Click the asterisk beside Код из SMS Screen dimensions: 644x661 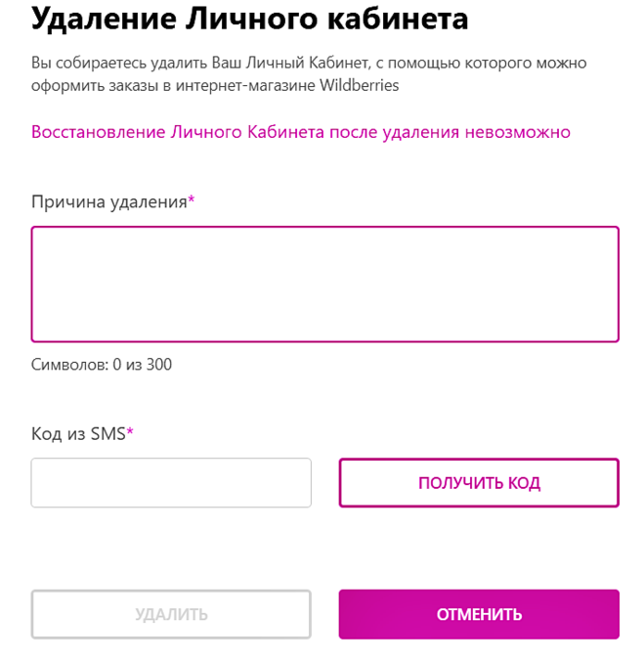(x=130, y=433)
